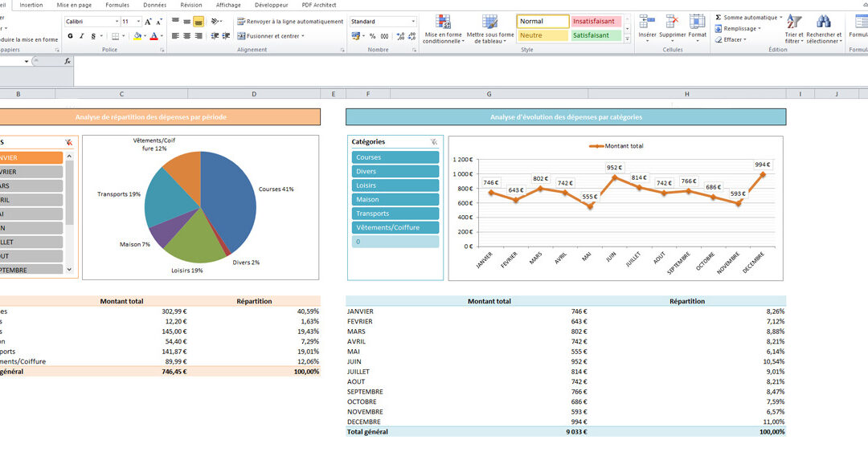868x452 pixels.
Task: Apply thousands separator 000 format
Action: (x=384, y=36)
